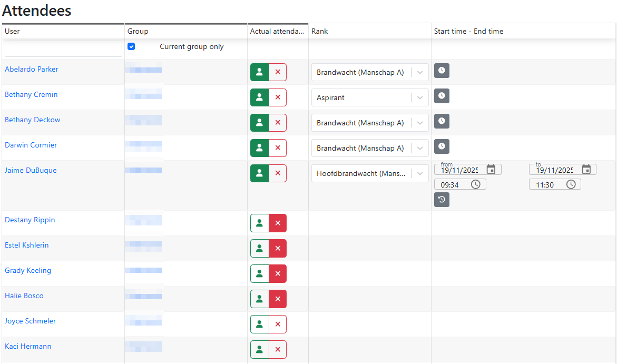The height and width of the screenshot is (364, 617).
Task: Click clock icon in Darwin Cormier row
Action: pyautogui.click(x=442, y=146)
